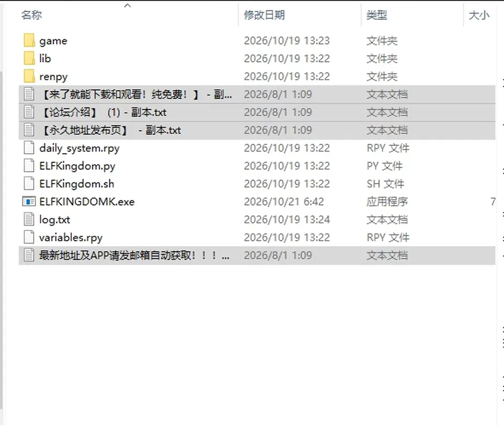
Task: Click the 文件夹 type of the lib folder
Action: point(382,58)
